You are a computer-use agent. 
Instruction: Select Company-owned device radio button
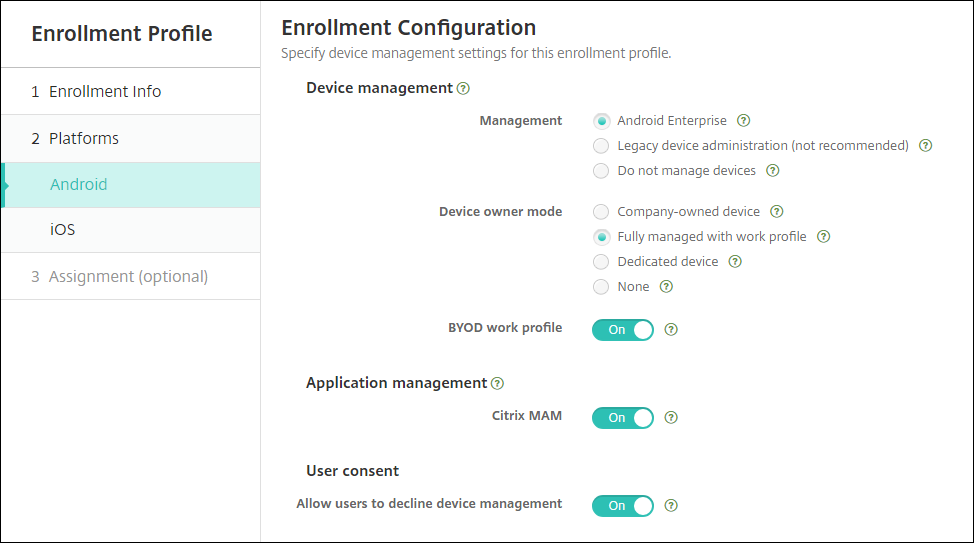click(x=601, y=212)
